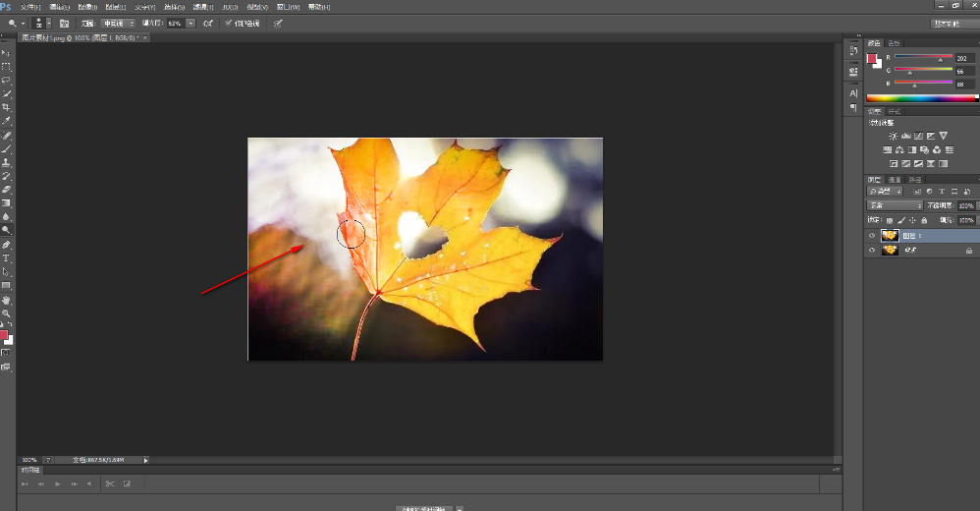
Task: Click the workspace switcher button at top right
Action: click(953, 23)
